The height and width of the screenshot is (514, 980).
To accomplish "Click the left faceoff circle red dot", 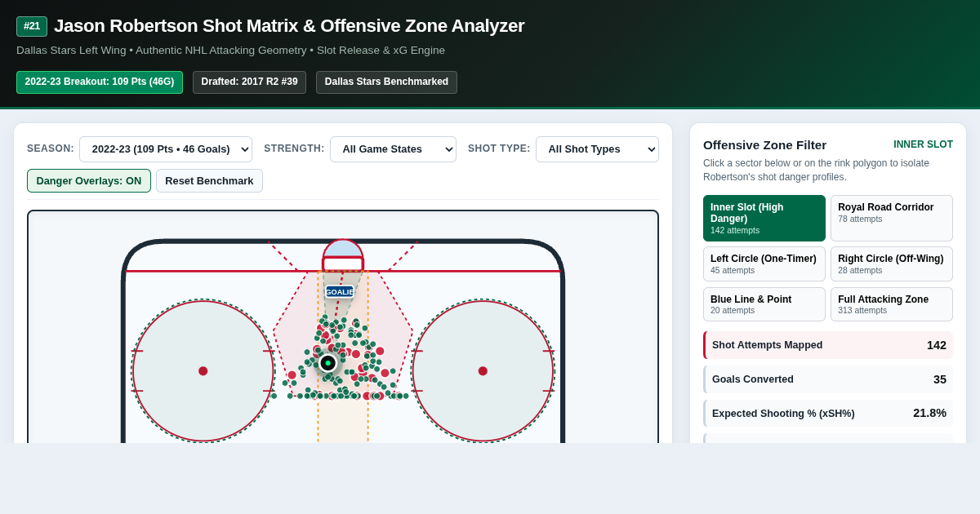I will 203,371.
